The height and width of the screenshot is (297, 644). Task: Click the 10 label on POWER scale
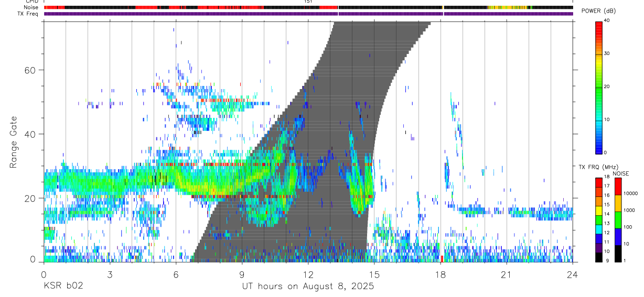click(607, 120)
